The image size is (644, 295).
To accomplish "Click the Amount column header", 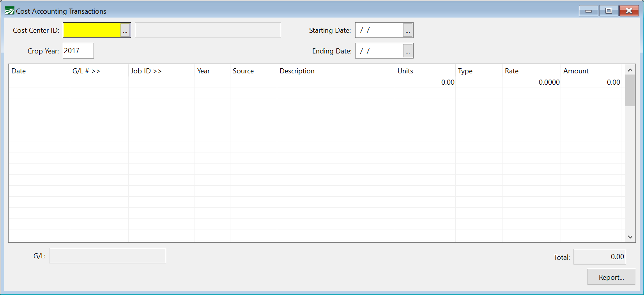I will 591,71.
